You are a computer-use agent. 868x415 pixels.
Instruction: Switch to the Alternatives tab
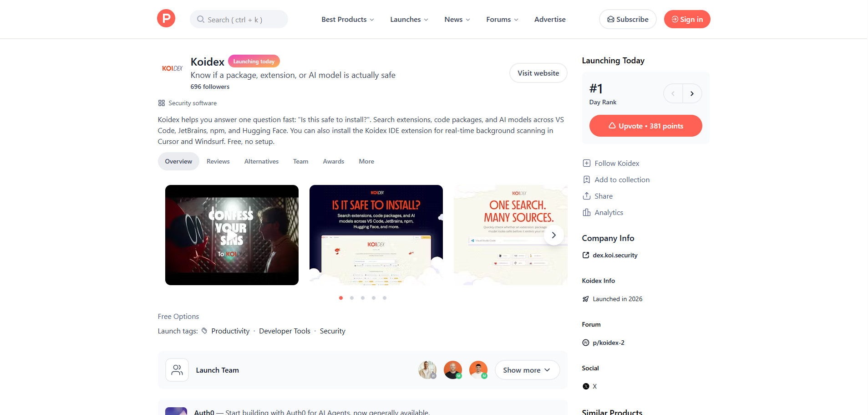point(261,161)
